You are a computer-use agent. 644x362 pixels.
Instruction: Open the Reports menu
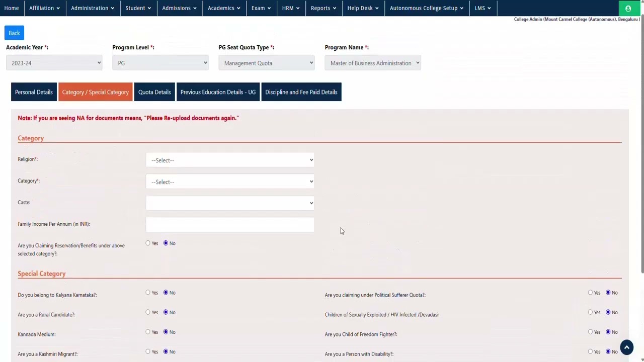click(324, 8)
